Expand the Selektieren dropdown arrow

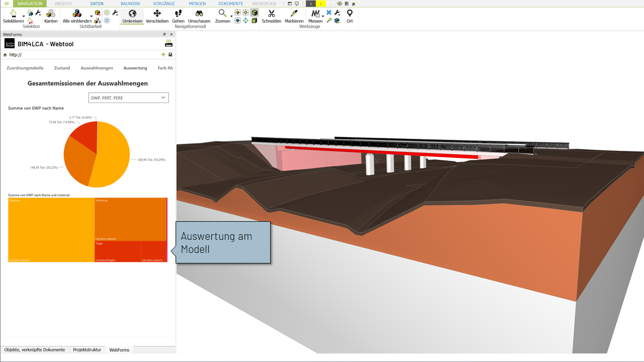click(x=24, y=17)
